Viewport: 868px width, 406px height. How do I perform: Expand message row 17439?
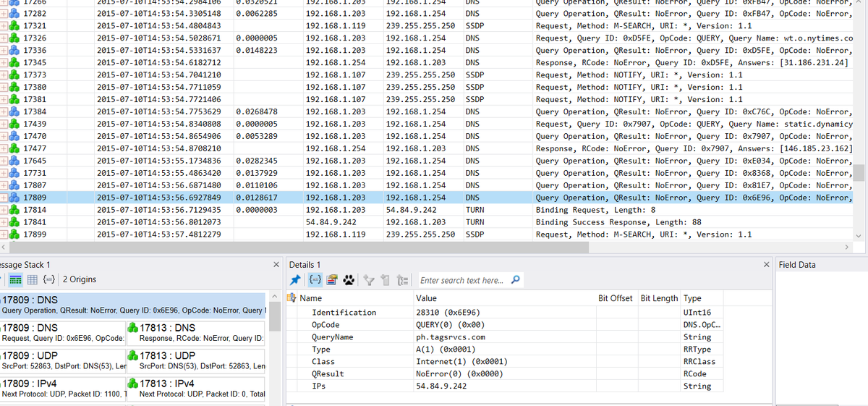(4, 124)
